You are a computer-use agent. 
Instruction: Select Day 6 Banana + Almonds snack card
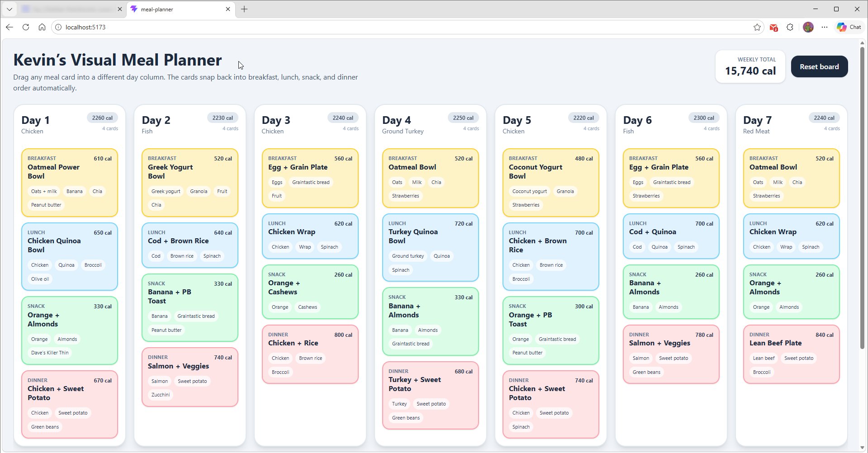(671, 292)
